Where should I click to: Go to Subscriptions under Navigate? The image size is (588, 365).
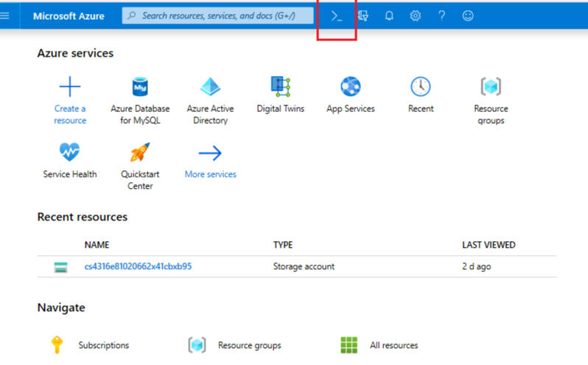tap(103, 345)
